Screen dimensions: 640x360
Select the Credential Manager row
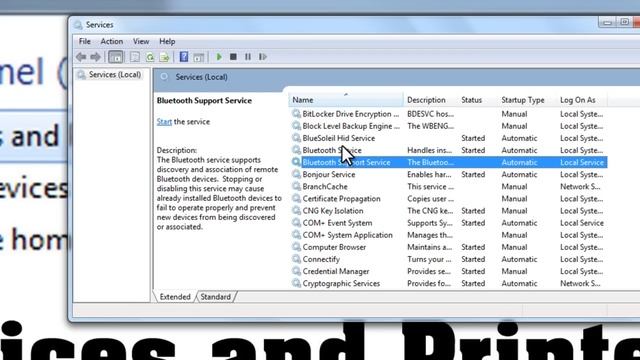point(448,271)
